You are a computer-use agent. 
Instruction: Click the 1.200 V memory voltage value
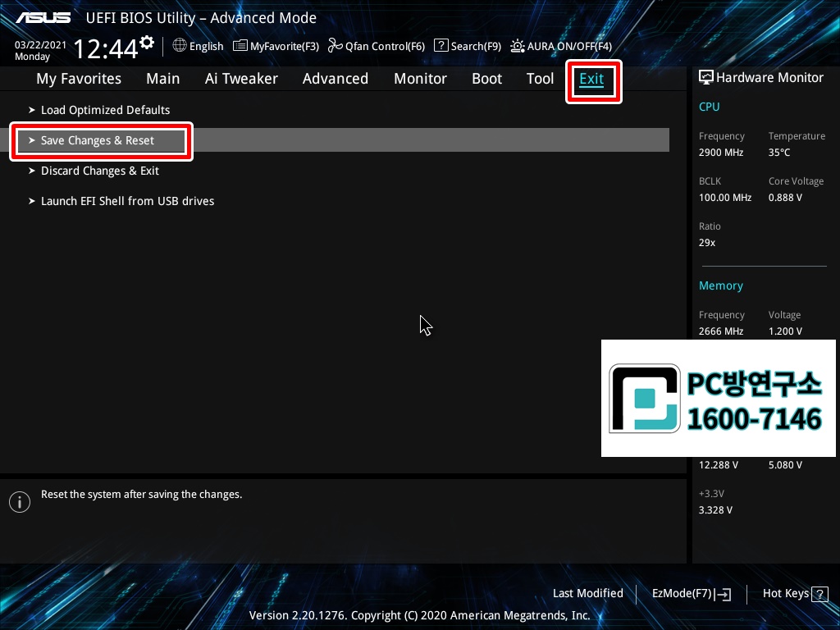(x=785, y=331)
